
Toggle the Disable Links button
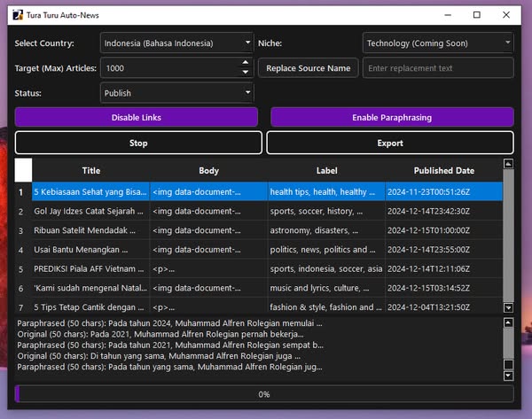click(136, 117)
